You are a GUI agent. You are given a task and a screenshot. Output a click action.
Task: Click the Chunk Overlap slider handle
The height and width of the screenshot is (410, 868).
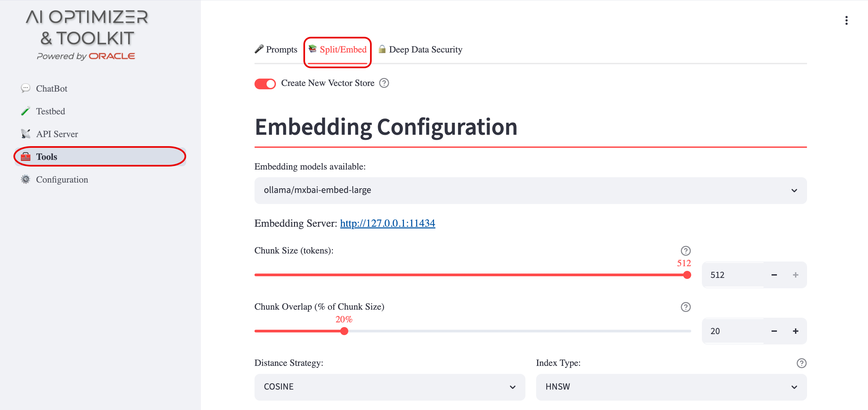point(344,331)
